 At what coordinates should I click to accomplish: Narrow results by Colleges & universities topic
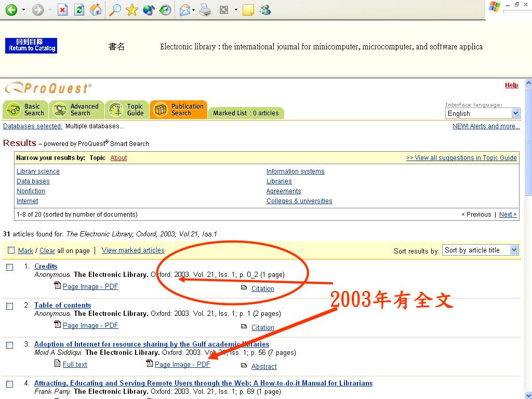(299, 201)
